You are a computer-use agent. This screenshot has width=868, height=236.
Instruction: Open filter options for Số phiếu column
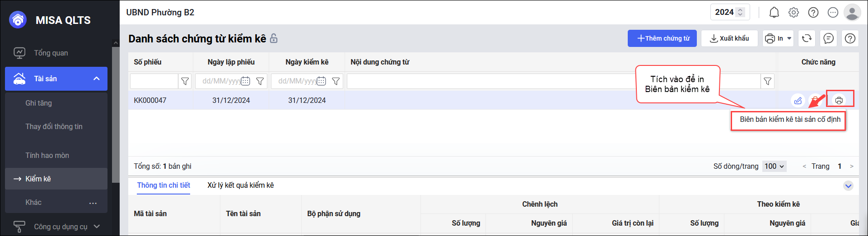(185, 81)
